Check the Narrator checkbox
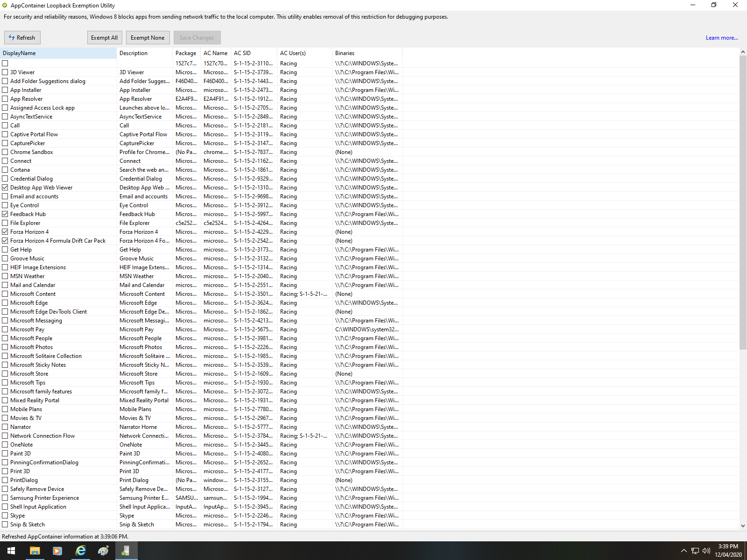This screenshot has width=747, height=560. [x=5, y=427]
